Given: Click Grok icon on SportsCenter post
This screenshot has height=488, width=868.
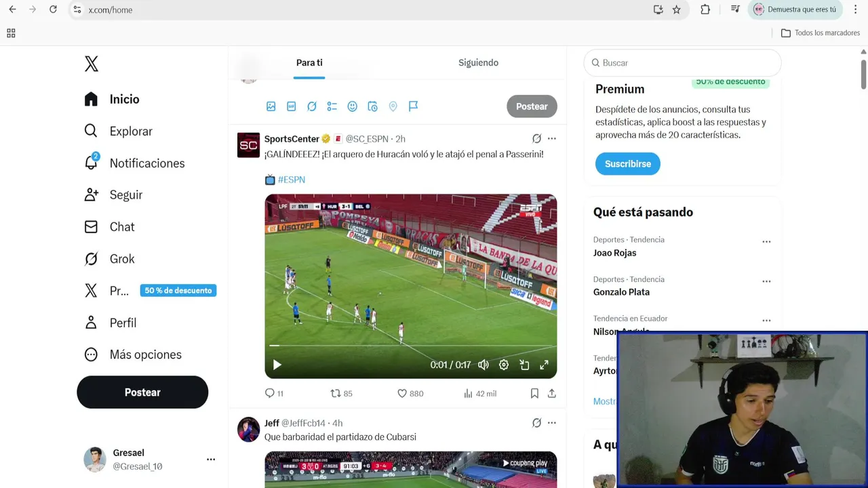Looking at the screenshot, I should tap(536, 138).
